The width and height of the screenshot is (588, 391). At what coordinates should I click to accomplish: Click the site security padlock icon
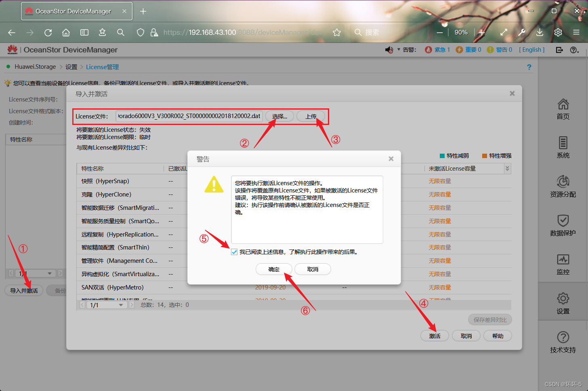[154, 32]
